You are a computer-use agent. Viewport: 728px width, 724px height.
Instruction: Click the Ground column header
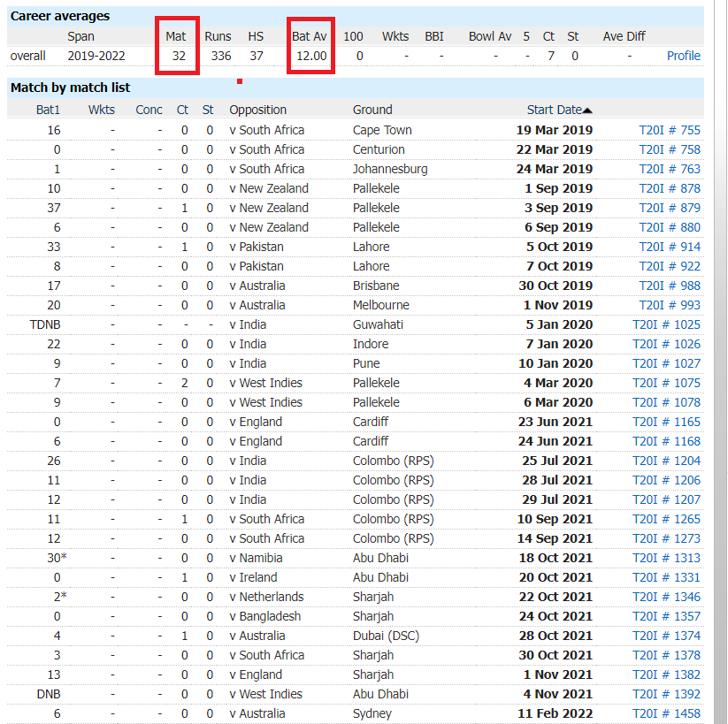click(372, 110)
